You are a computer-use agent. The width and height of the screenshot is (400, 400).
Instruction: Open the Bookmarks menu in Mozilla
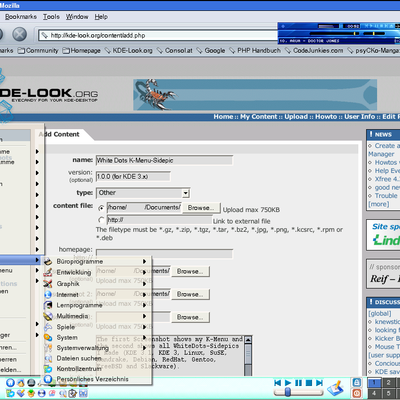21,17
